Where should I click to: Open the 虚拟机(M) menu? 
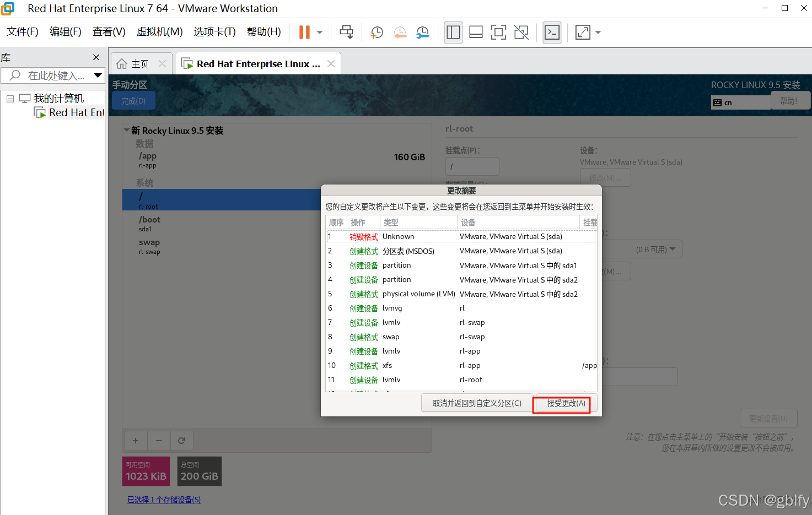[x=160, y=32]
